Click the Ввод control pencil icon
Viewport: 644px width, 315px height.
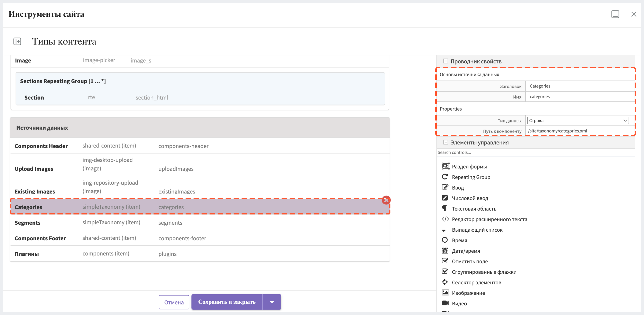tap(445, 187)
